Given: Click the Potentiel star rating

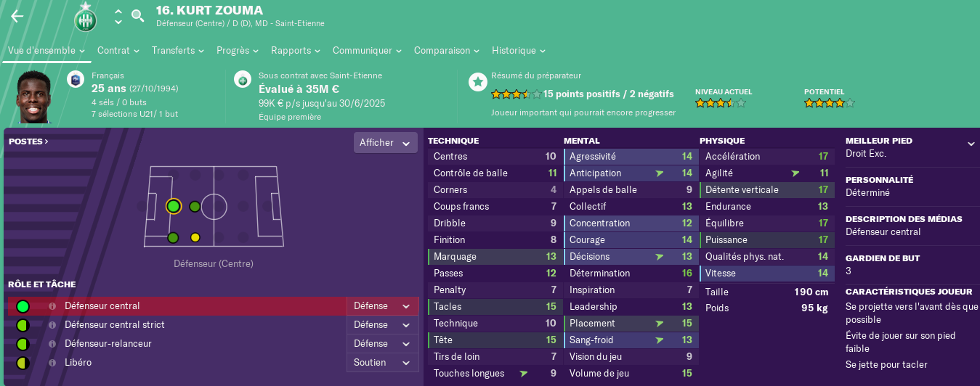Looking at the screenshot, I should (830, 104).
